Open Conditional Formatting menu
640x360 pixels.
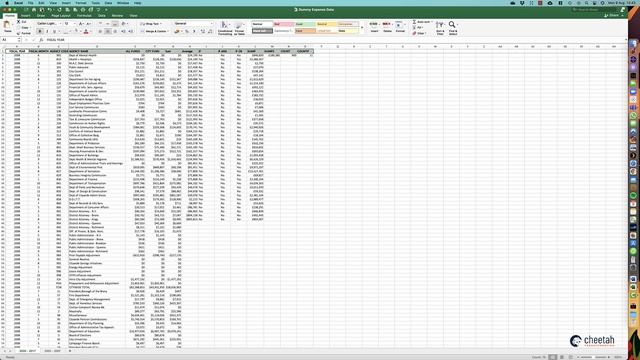point(224,28)
